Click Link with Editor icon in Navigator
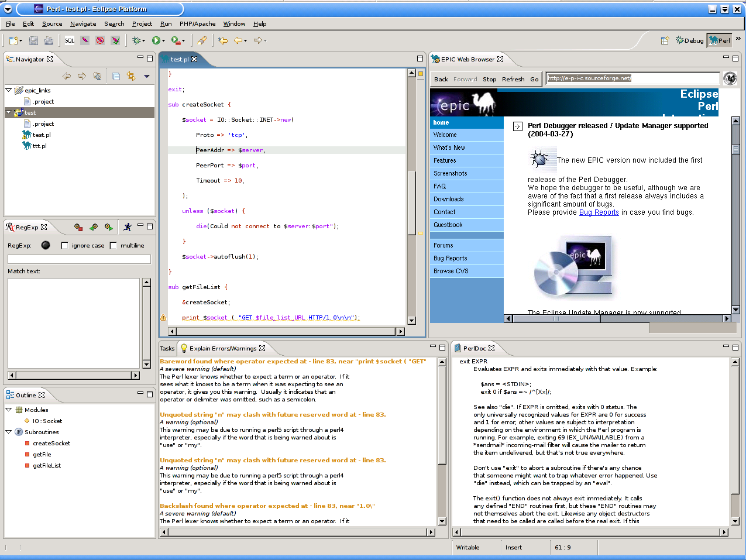Screen dimensions: 746x560 pos(130,76)
